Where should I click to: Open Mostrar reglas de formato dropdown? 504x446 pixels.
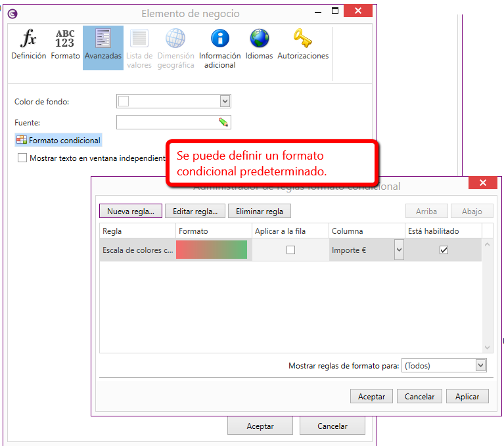480,366
